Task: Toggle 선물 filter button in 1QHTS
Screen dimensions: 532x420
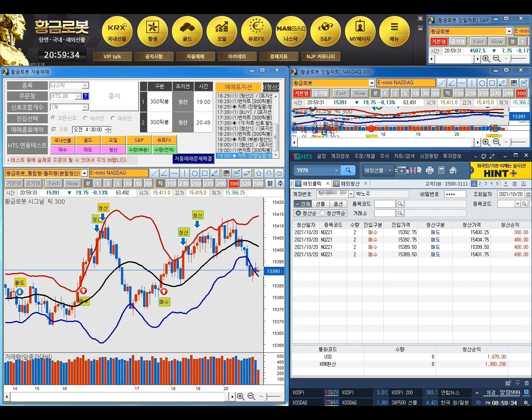Action: coord(320,204)
